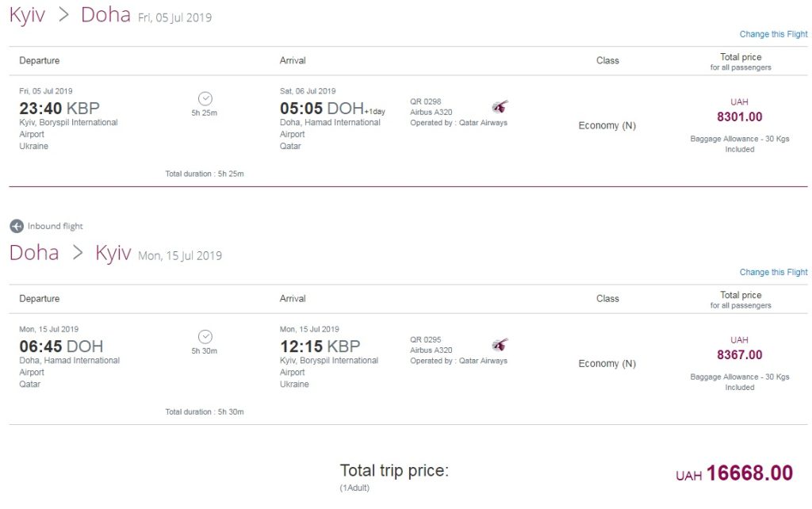
Task: Click Economy (N) class on outbound flight
Action: [607, 125]
